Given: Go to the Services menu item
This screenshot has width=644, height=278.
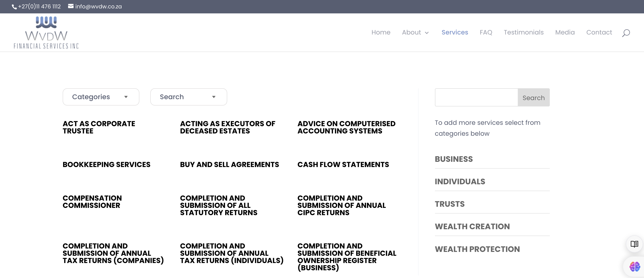Looking at the screenshot, I should 454,32.
